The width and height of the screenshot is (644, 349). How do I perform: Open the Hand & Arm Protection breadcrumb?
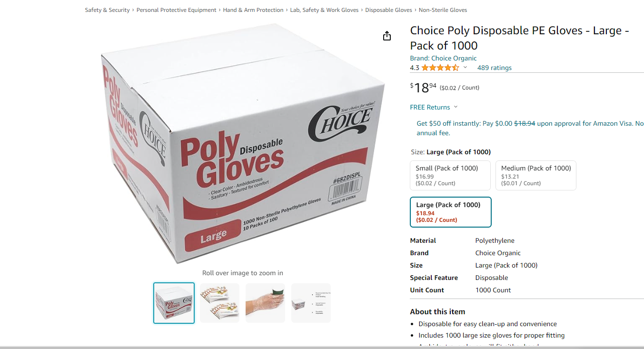point(253,10)
